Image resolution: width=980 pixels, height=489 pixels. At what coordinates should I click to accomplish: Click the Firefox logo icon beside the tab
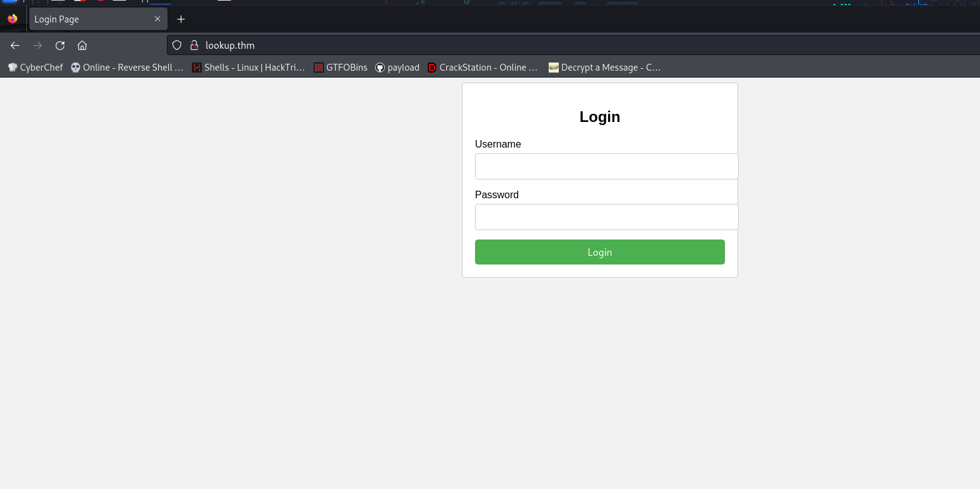click(12, 19)
